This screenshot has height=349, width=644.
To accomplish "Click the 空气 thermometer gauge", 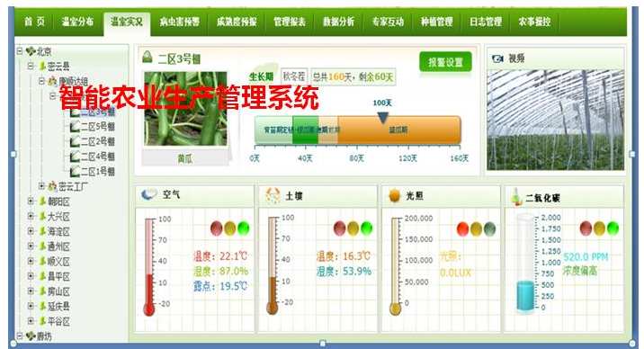I will (149, 267).
